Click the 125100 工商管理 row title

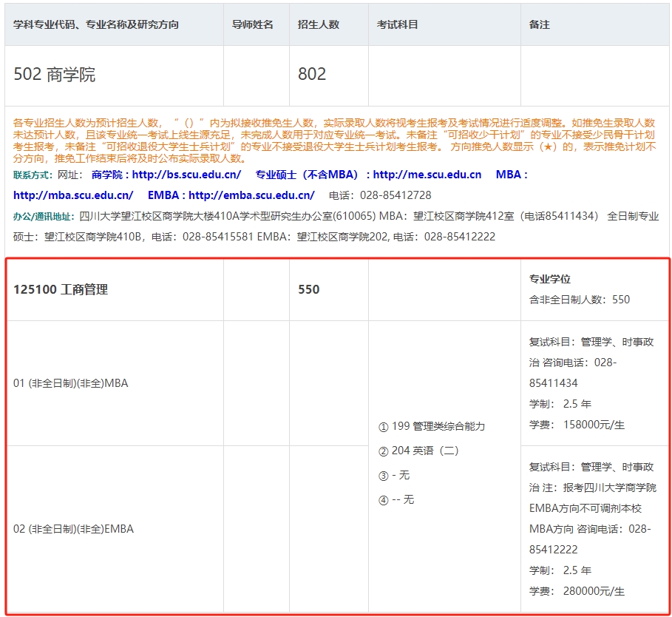(61, 289)
